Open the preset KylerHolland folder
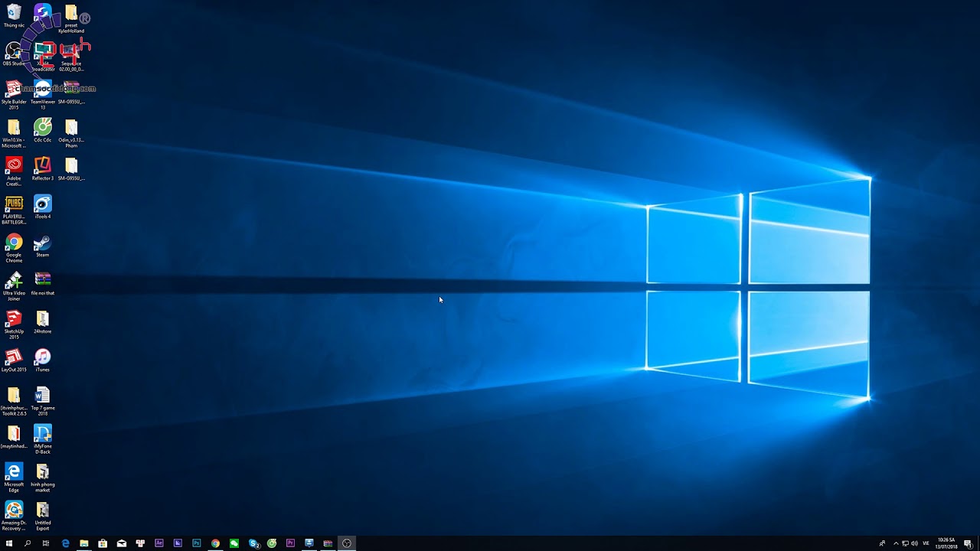980x551 pixels. pos(71,19)
